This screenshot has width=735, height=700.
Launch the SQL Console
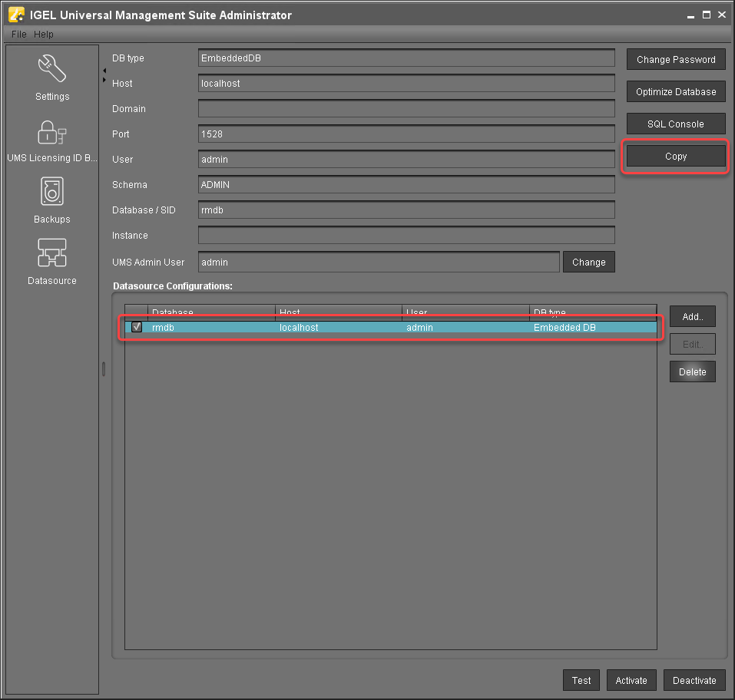coord(676,124)
